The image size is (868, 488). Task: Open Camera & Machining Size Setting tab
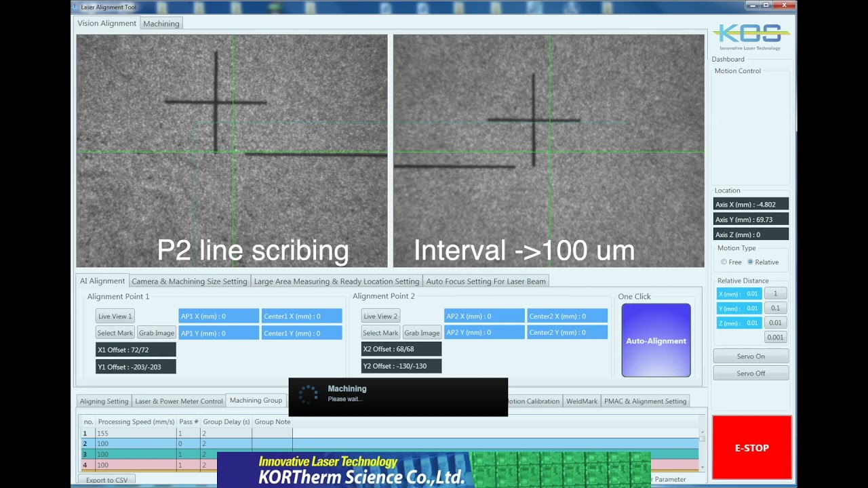(189, 281)
